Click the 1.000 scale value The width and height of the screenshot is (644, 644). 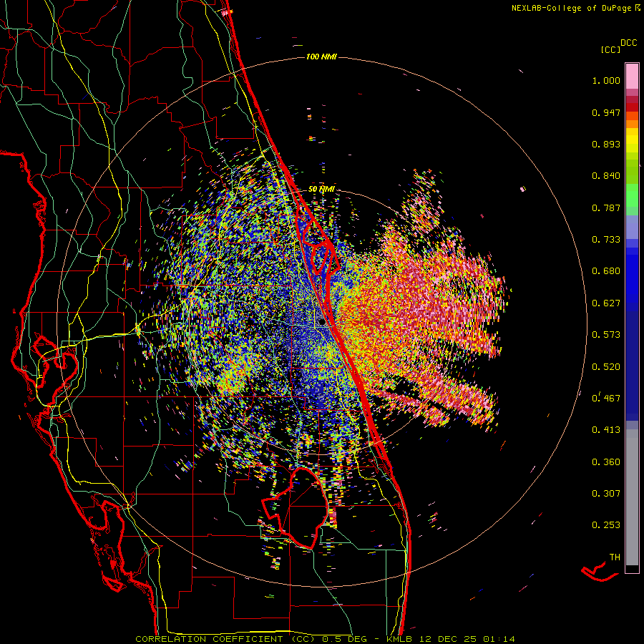pos(606,80)
